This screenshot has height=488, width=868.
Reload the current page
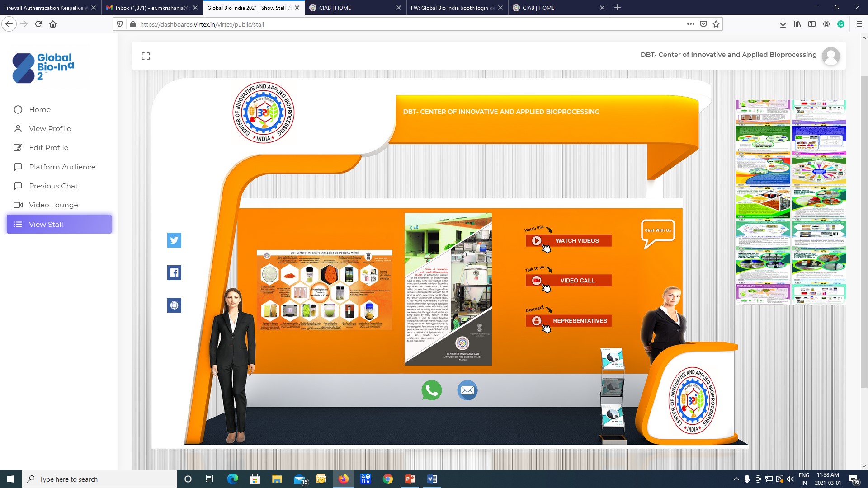(x=38, y=24)
